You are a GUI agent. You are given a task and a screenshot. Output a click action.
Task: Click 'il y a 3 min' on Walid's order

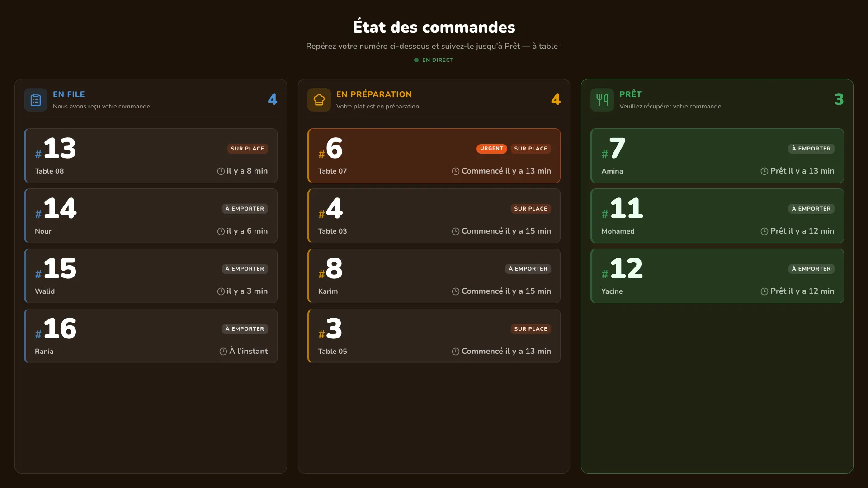(x=247, y=291)
